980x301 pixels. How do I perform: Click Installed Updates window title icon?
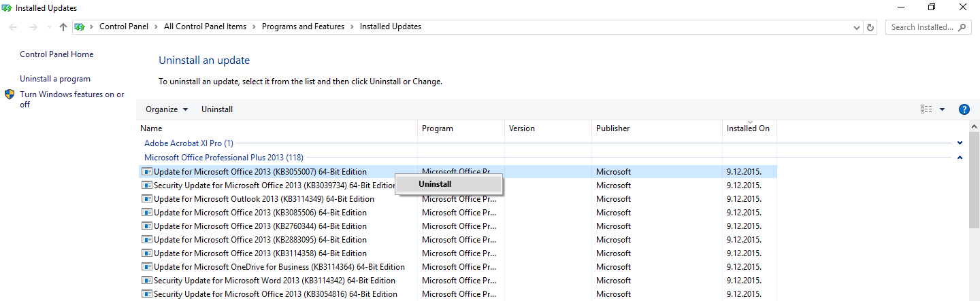point(7,8)
